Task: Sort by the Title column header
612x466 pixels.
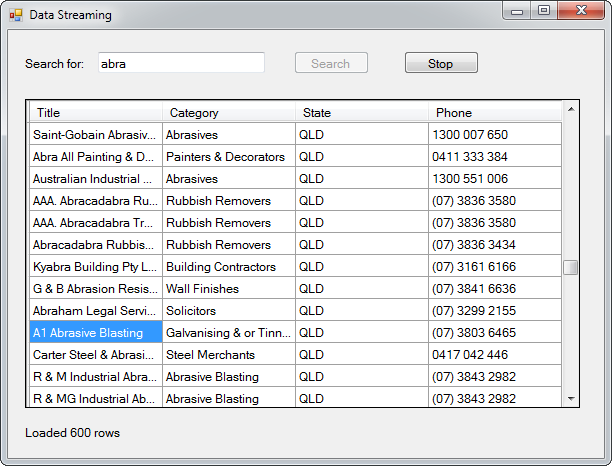Action: (x=96, y=113)
